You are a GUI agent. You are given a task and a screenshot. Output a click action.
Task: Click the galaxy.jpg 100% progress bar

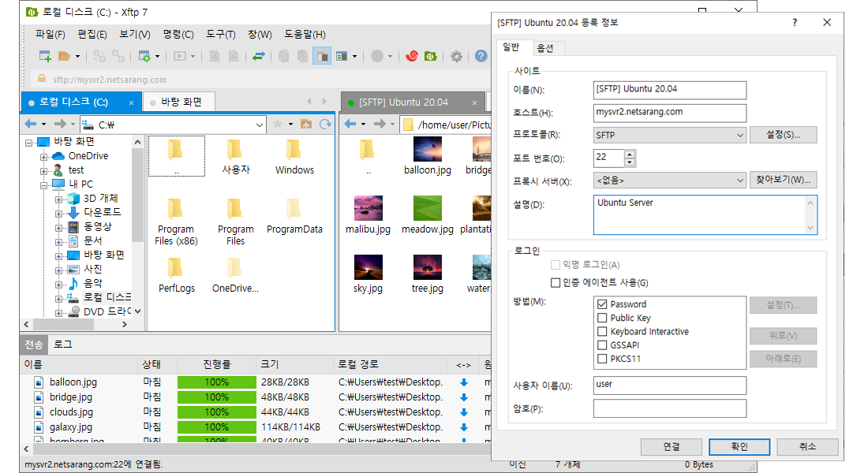pyautogui.click(x=216, y=427)
